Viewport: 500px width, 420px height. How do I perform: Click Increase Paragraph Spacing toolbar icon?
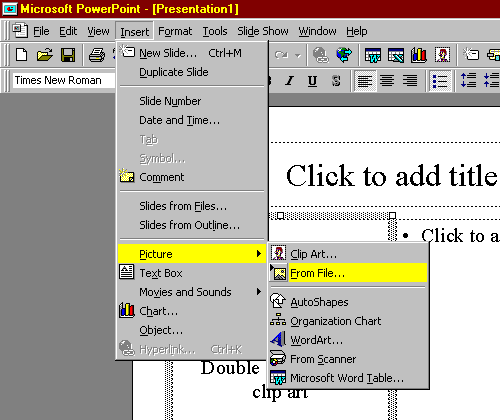468,80
